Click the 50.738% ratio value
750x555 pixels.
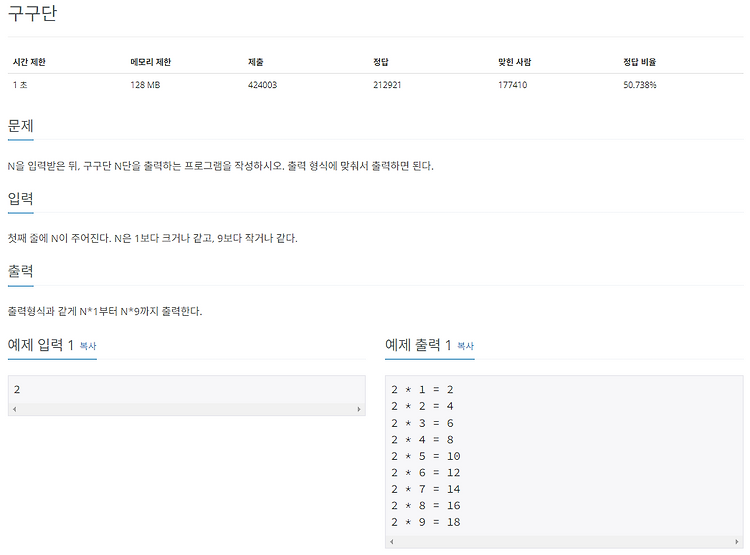[640, 85]
